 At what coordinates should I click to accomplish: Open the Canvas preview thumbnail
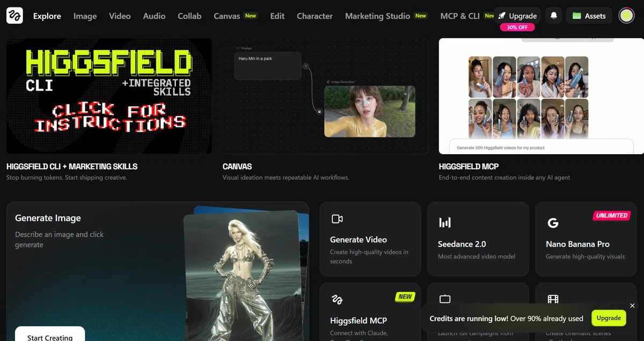coord(325,96)
